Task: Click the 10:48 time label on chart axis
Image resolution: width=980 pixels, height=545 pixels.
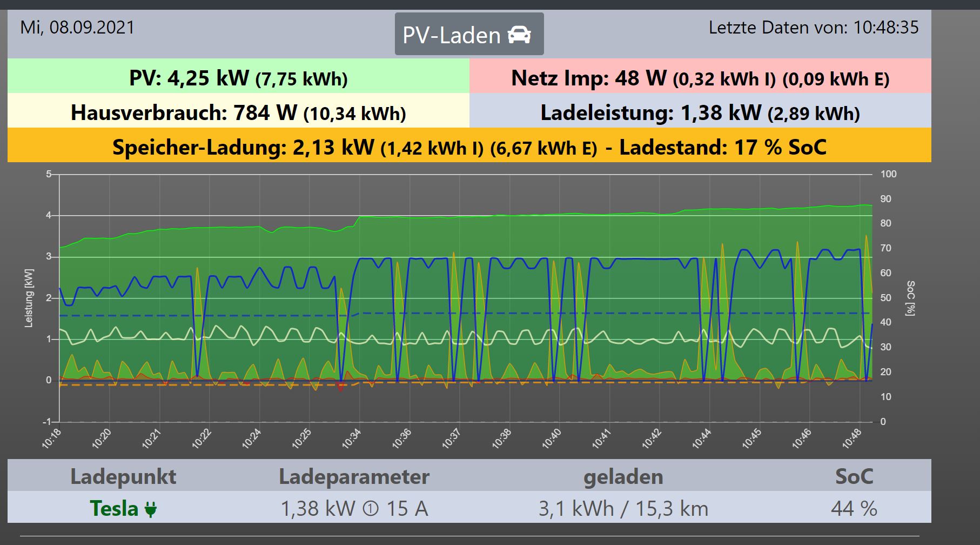Action: 852,438
